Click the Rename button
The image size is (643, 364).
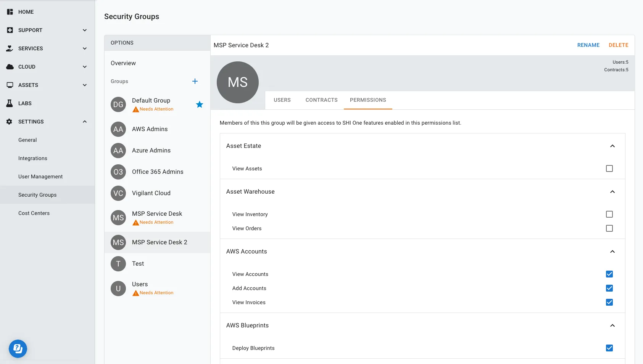pos(588,45)
